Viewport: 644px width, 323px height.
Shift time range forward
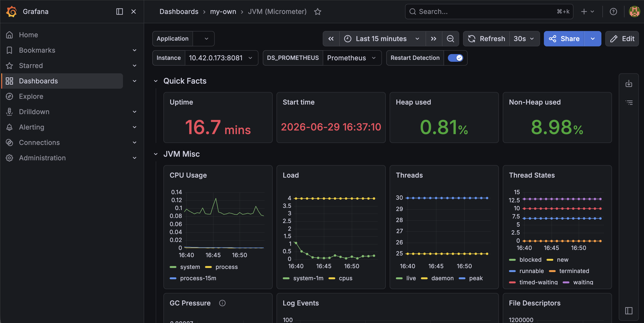[433, 39]
